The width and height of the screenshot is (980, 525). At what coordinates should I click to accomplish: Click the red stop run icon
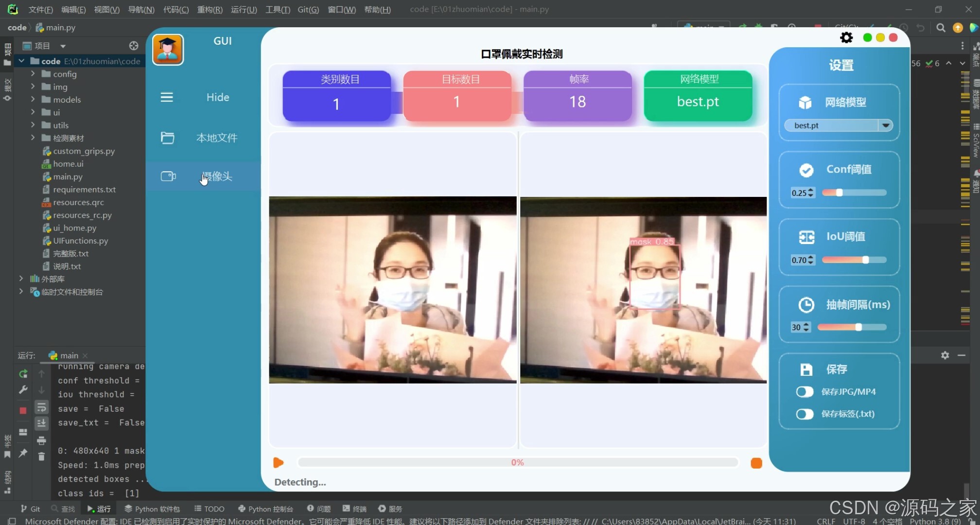(23, 410)
